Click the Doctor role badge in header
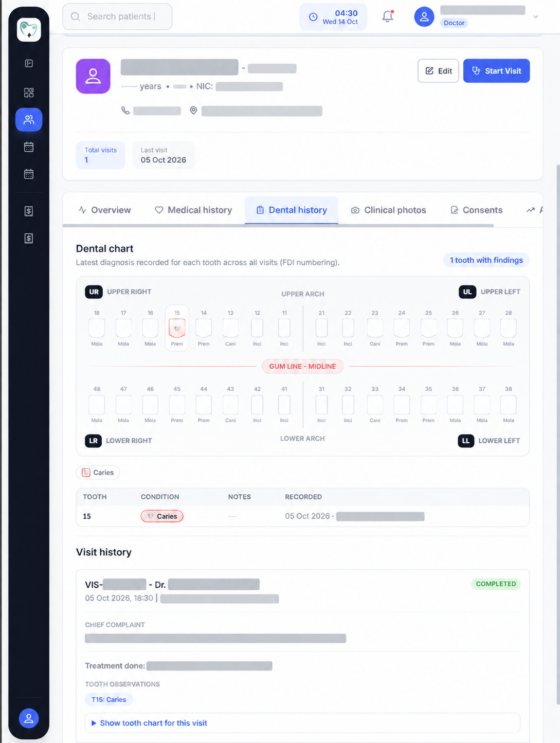560x743 pixels. coord(454,23)
